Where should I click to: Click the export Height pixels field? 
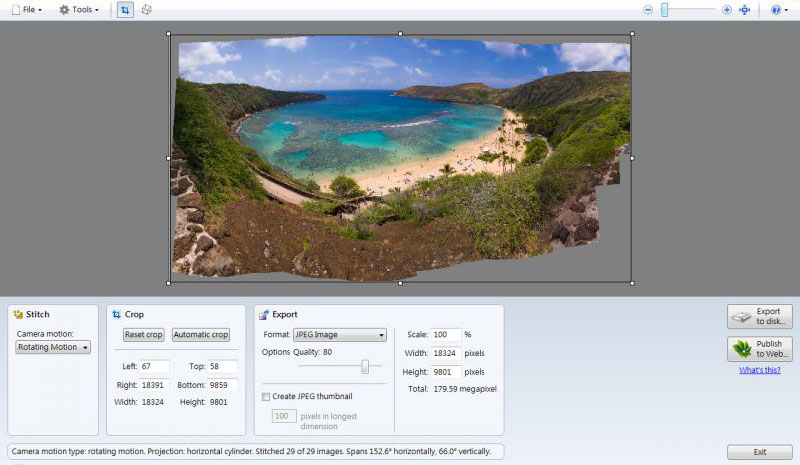coord(446,372)
